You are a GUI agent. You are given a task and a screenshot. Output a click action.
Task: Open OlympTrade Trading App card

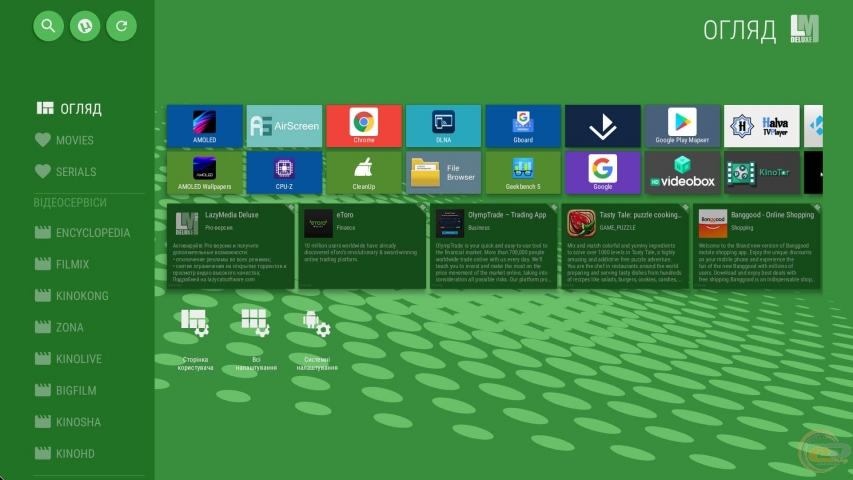(x=494, y=247)
